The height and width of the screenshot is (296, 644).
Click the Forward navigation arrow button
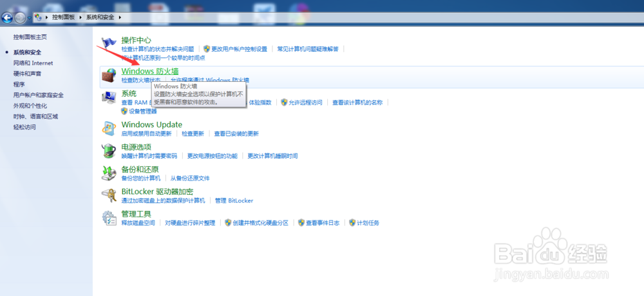pos(20,17)
